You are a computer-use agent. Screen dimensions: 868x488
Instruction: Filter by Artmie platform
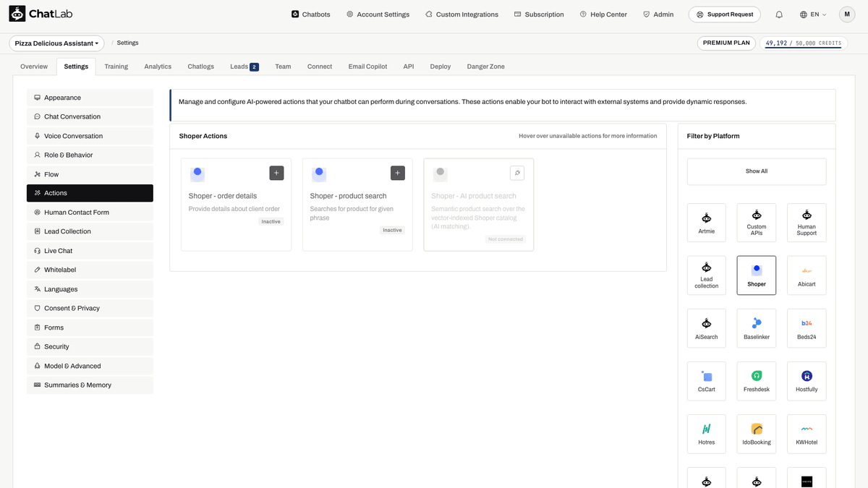pos(707,223)
